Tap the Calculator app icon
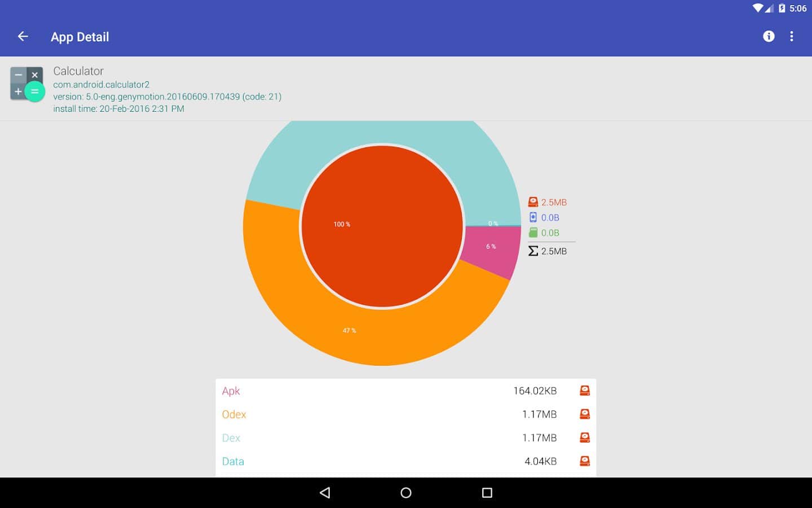This screenshot has width=812, height=508. [x=27, y=84]
